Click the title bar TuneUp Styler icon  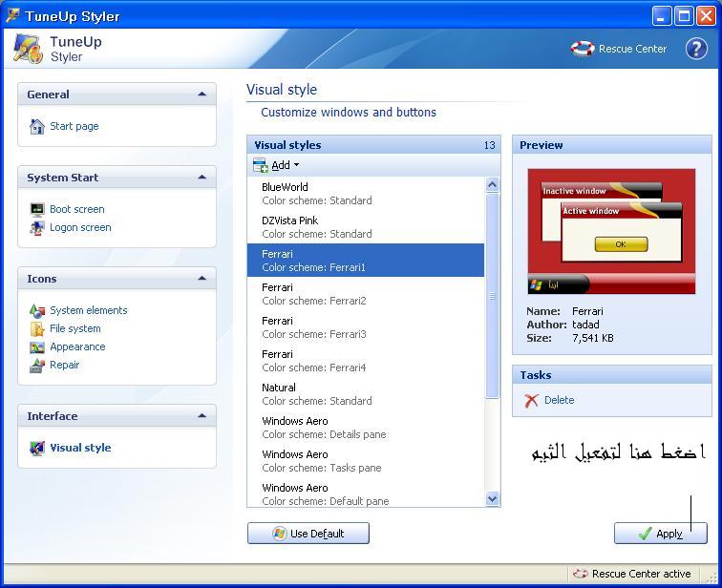(x=12, y=15)
